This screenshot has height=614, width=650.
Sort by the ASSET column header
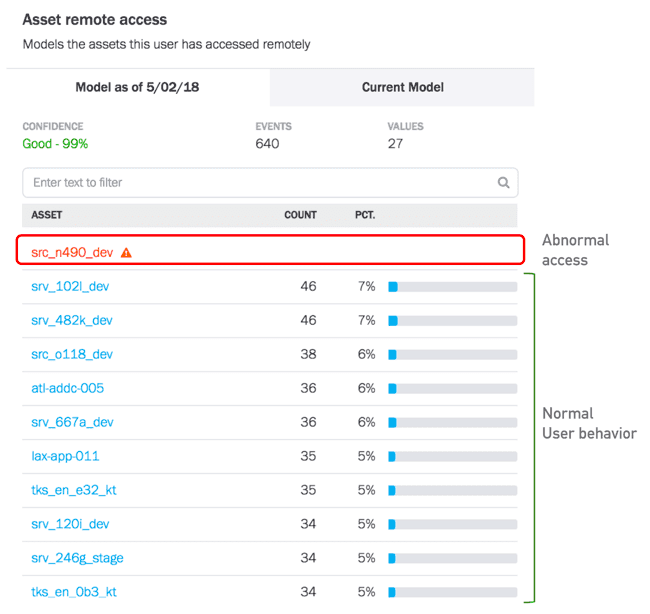pos(46,215)
